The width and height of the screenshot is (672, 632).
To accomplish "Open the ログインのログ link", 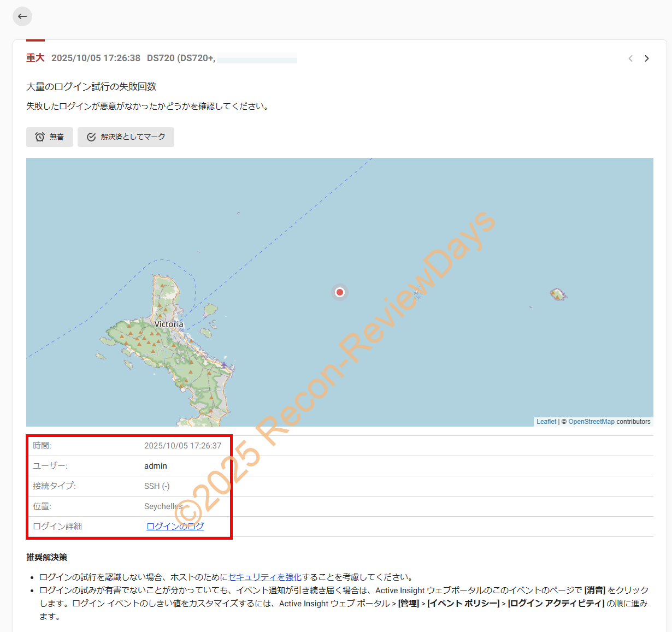I will click(x=175, y=526).
